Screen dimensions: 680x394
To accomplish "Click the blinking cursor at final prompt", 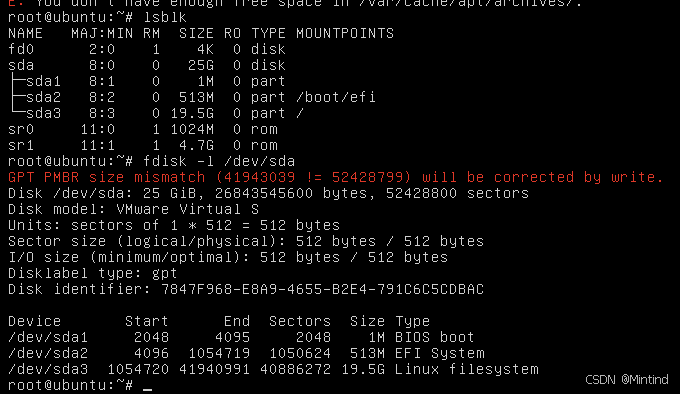I will 147,386.
